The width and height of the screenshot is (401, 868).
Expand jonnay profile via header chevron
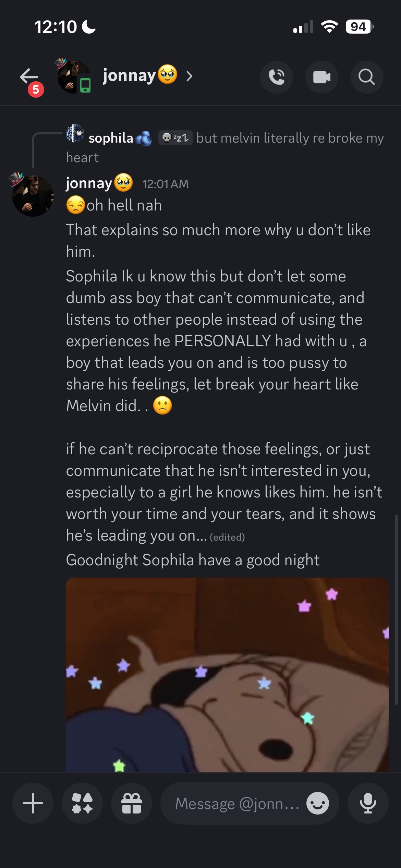189,76
